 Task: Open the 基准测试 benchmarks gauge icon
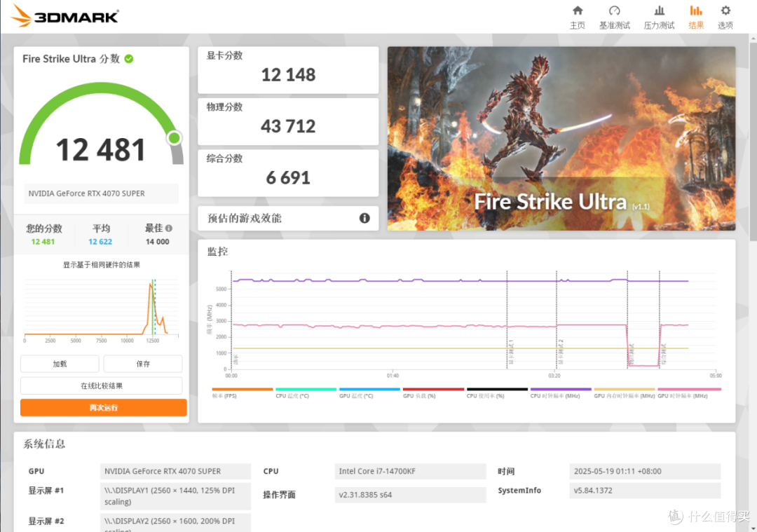pyautogui.click(x=614, y=11)
